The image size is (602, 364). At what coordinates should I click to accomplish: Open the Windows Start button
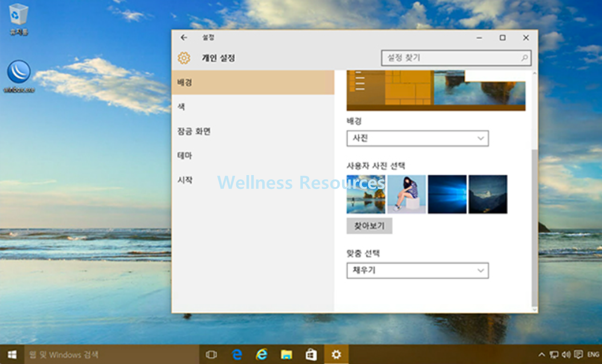pyautogui.click(x=12, y=354)
